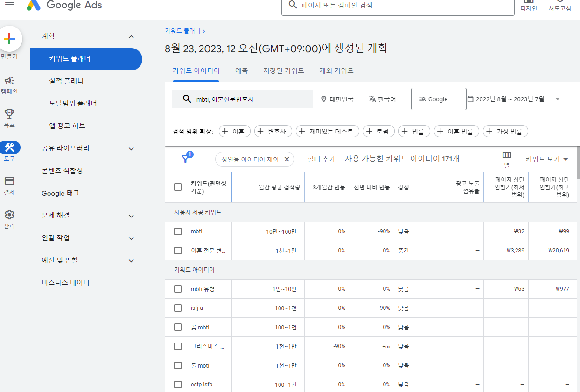Open the 제외 키워드 tab
This screenshot has height=392, width=580.
pos(337,70)
